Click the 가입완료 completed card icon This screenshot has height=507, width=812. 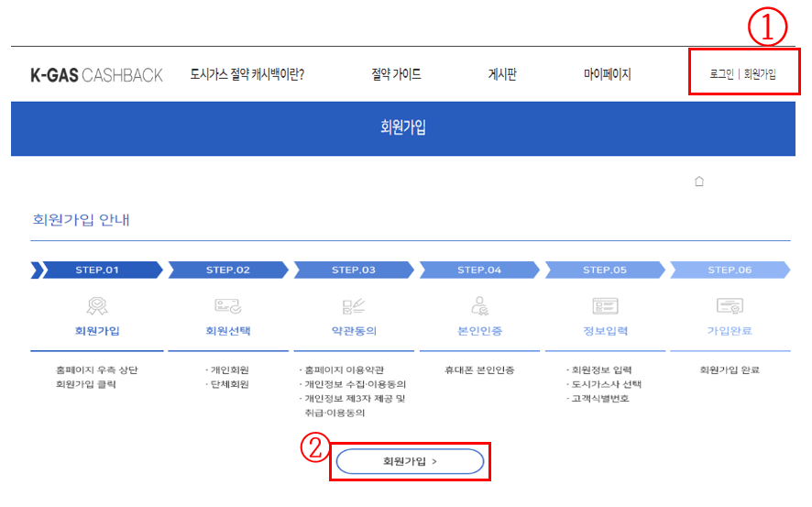click(730, 306)
